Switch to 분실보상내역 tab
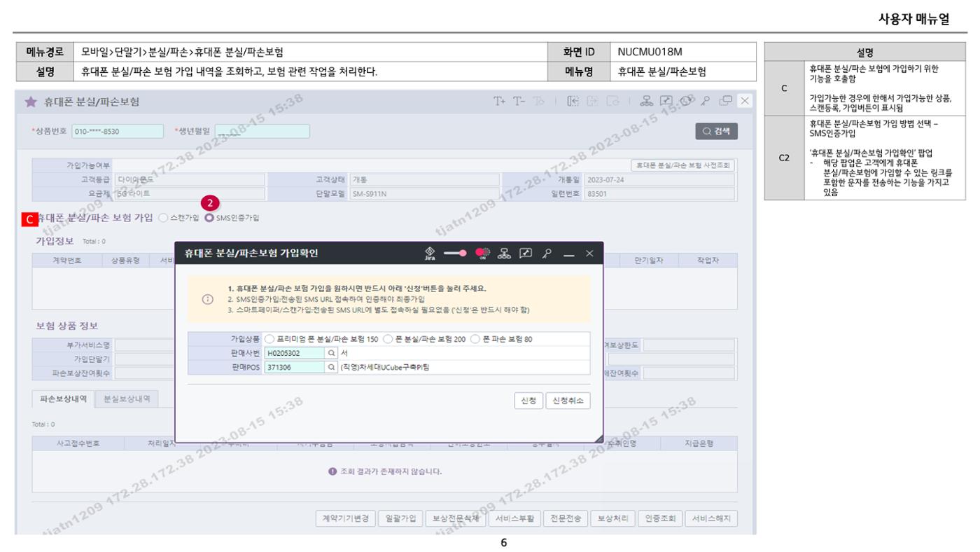Viewport: 980px width, 552px height. tap(127, 399)
